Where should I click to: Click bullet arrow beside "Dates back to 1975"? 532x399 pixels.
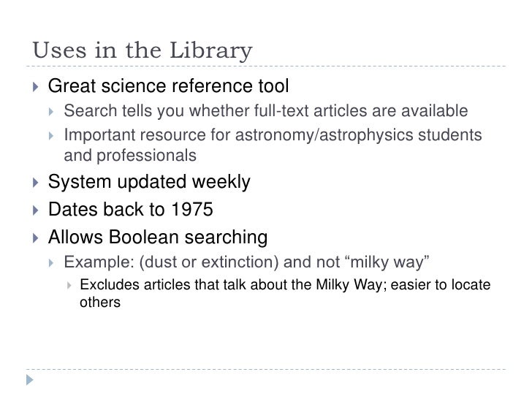[36, 210]
